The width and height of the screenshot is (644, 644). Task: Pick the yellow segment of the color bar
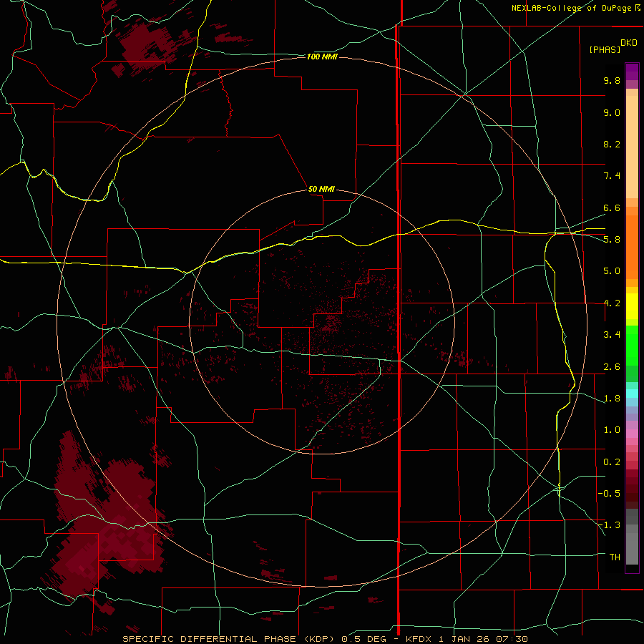pyautogui.click(x=632, y=306)
